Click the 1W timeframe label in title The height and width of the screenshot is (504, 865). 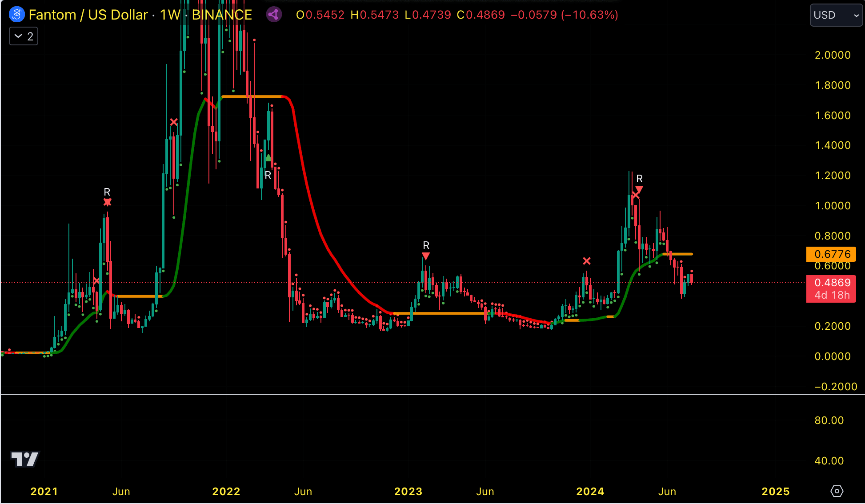[x=170, y=15]
